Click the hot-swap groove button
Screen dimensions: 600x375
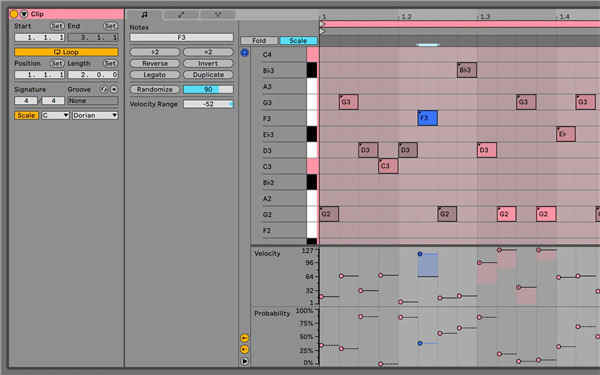[x=104, y=90]
